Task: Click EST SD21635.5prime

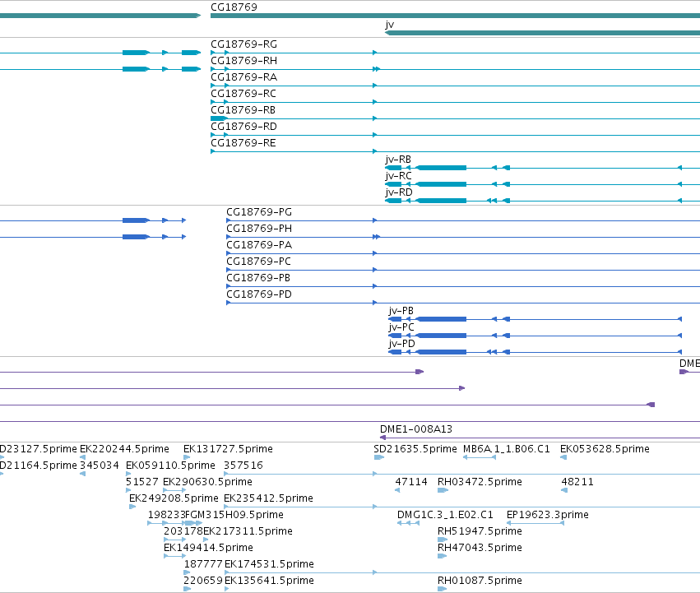Action: tap(415, 449)
